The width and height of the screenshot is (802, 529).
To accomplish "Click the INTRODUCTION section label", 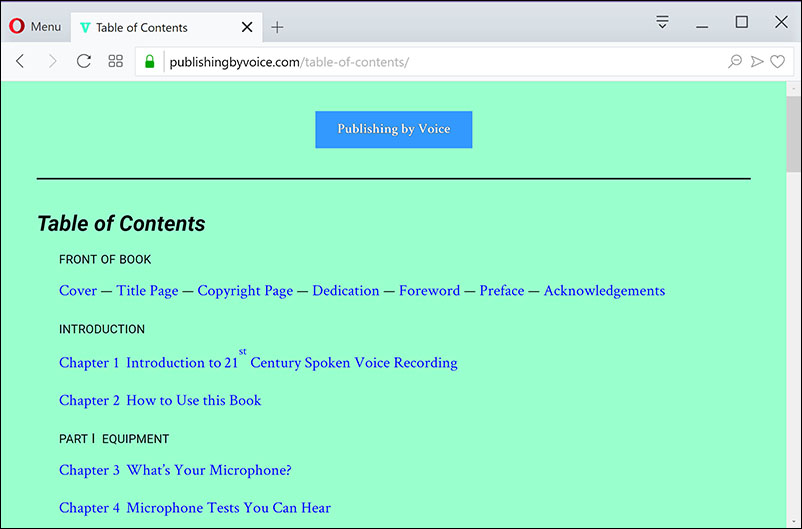I will pyautogui.click(x=102, y=329).
